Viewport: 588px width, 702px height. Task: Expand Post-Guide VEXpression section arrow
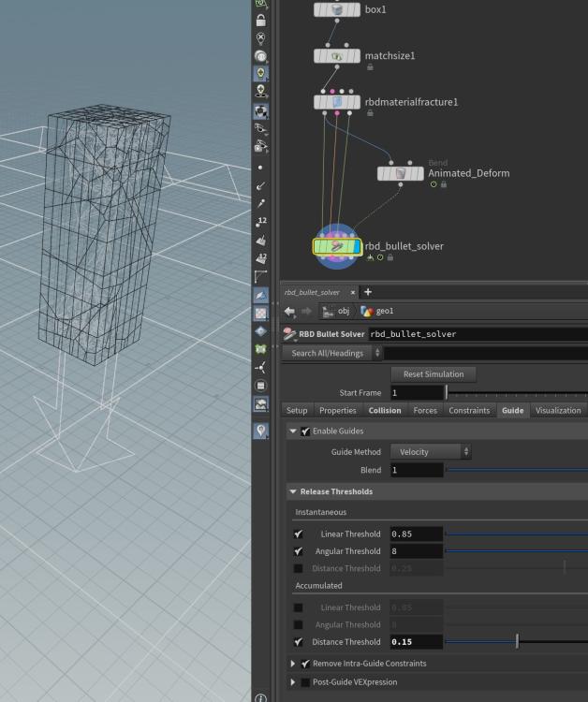click(x=293, y=682)
